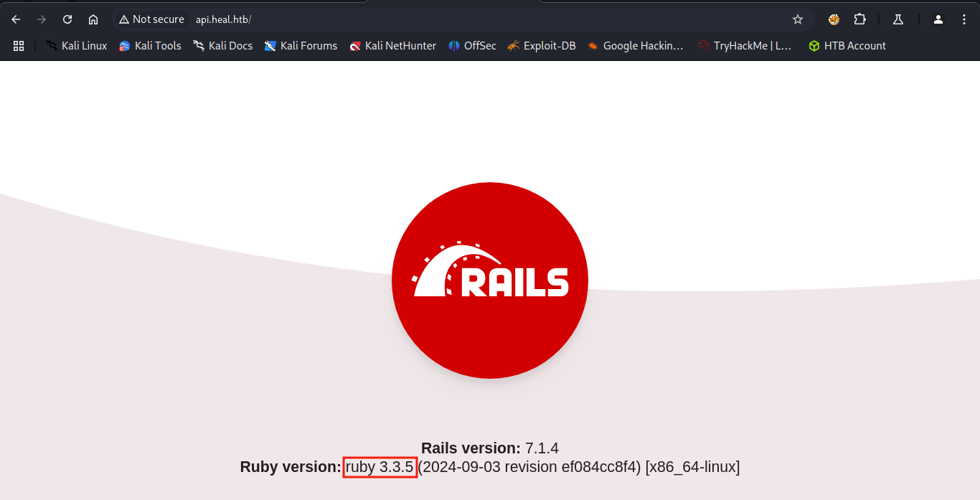980x500 pixels.
Task: Show Not secure site information
Action: tap(151, 19)
